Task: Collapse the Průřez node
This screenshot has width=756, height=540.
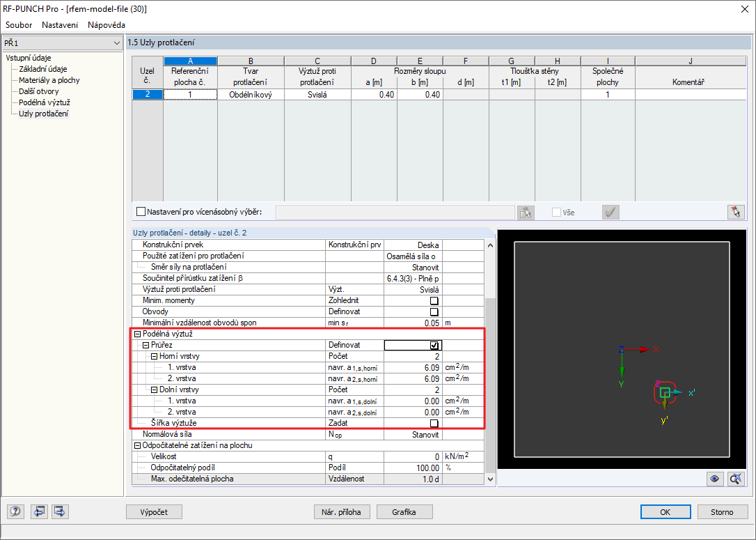Action: coord(145,345)
